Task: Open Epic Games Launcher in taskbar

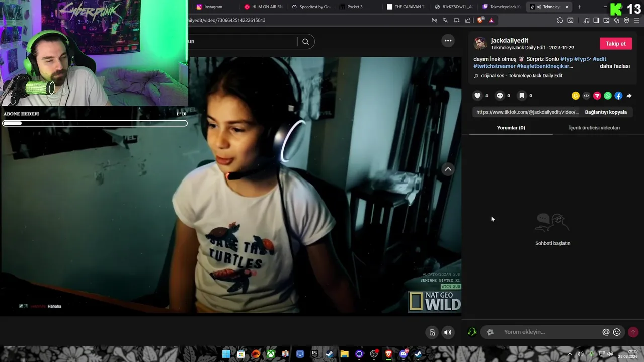Action: (x=315, y=354)
